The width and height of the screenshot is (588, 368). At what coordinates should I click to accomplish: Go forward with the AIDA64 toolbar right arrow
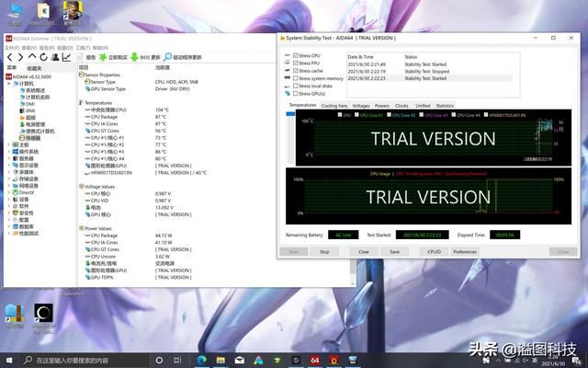[x=20, y=57]
